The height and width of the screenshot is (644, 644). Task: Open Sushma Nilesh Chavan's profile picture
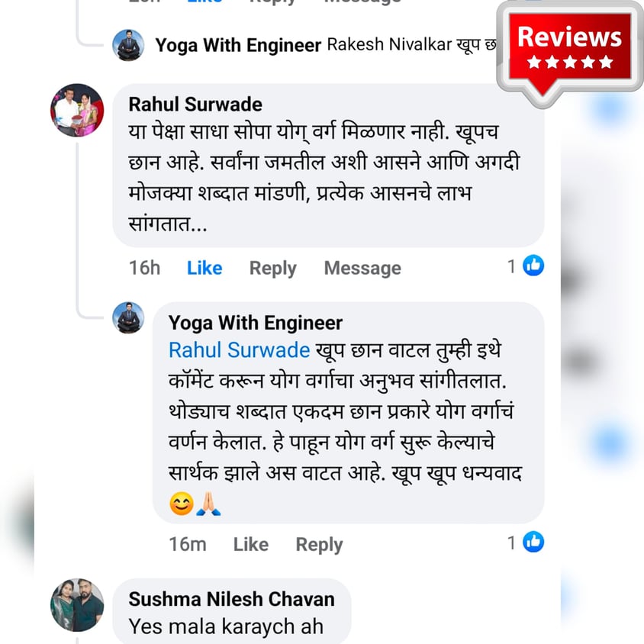click(x=77, y=605)
